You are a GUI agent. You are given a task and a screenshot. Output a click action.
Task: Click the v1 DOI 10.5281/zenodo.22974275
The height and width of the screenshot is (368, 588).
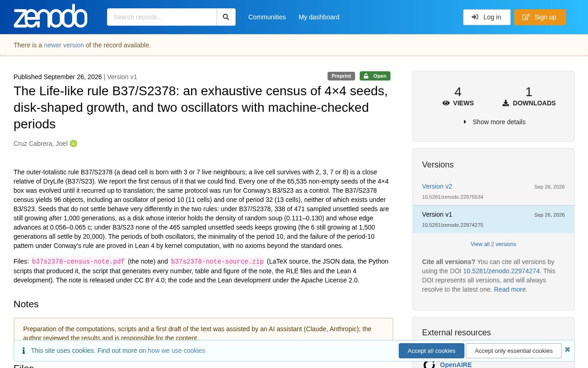(x=452, y=225)
